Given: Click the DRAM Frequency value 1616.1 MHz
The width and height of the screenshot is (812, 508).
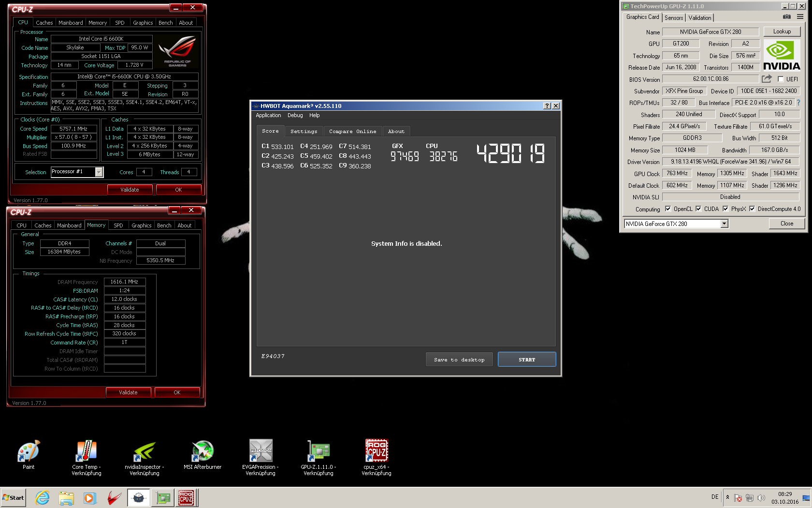Looking at the screenshot, I should (124, 282).
